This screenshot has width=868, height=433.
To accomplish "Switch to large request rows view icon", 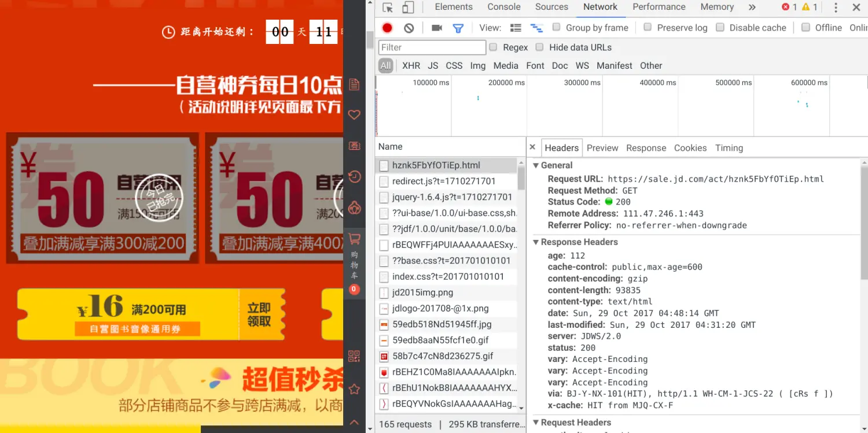I will coord(516,28).
